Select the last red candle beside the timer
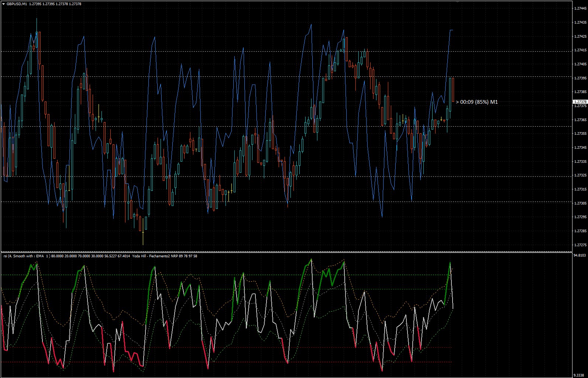The image size is (588, 378). (453, 90)
